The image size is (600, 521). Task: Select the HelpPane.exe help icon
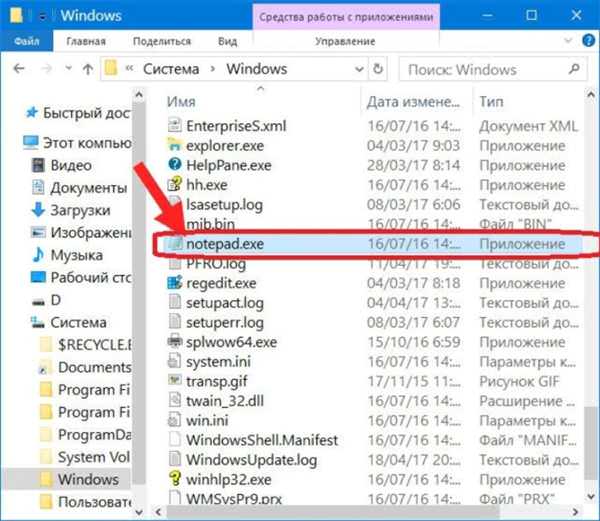[175, 164]
